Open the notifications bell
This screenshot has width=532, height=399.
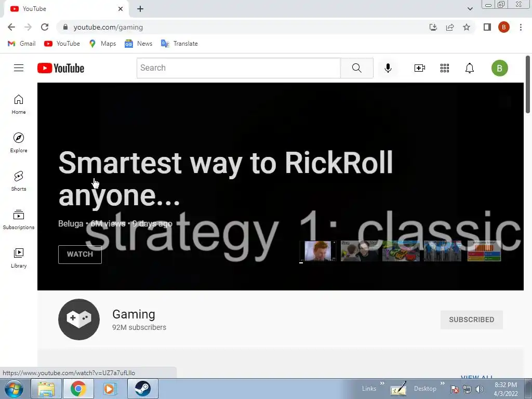(x=469, y=68)
